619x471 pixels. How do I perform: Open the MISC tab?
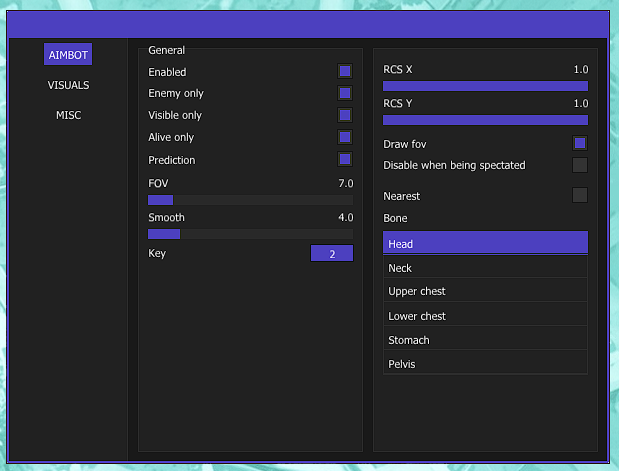[x=68, y=115]
